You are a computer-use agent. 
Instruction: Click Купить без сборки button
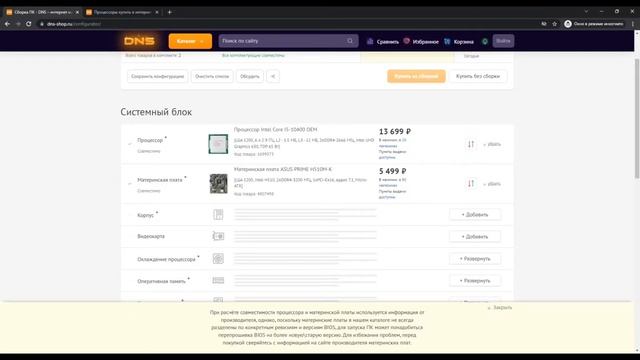point(478,76)
